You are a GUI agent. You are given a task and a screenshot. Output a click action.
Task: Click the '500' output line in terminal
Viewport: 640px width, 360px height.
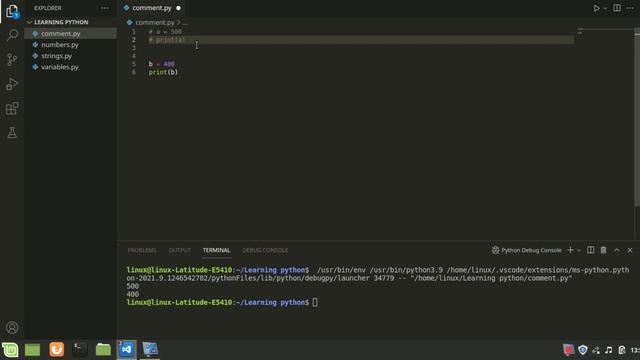(133, 286)
